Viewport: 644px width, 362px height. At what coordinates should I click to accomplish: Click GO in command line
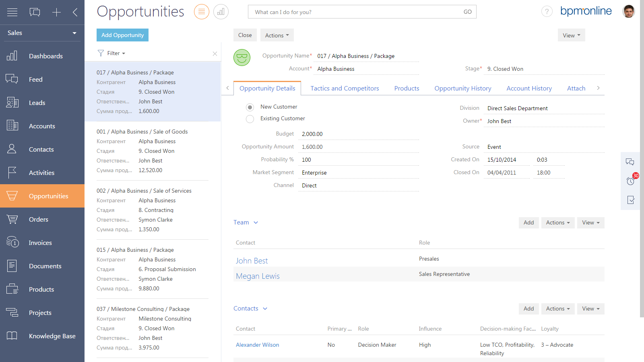click(x=467, y=12)
